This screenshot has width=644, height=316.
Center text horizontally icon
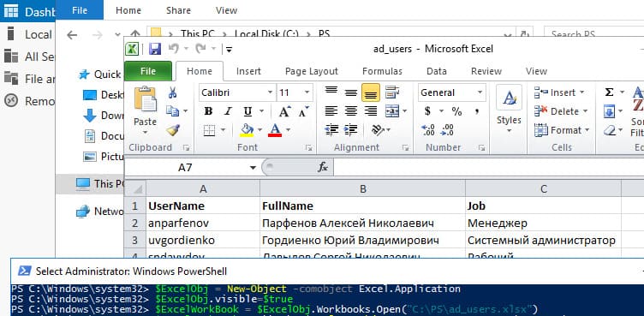click(351, 111)
